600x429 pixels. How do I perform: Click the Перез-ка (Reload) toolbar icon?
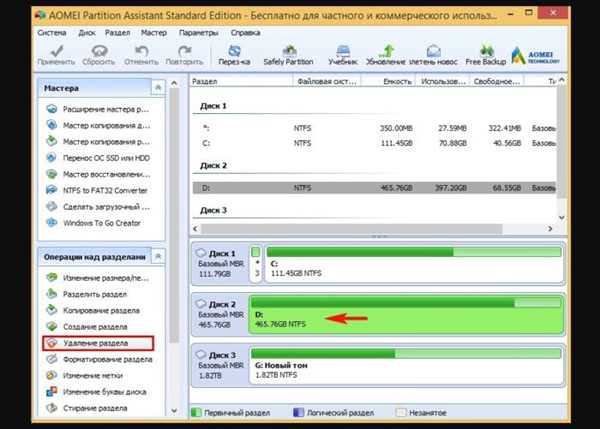234,51
